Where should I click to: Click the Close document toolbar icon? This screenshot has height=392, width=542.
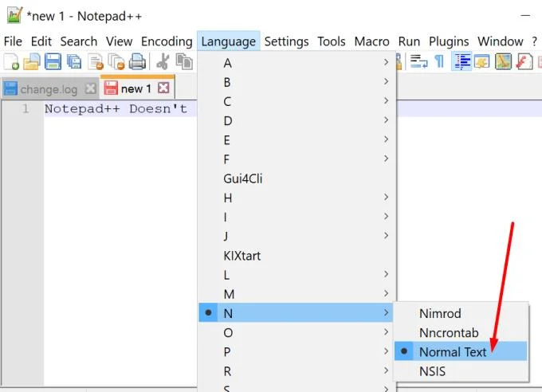tap(96, 62)
